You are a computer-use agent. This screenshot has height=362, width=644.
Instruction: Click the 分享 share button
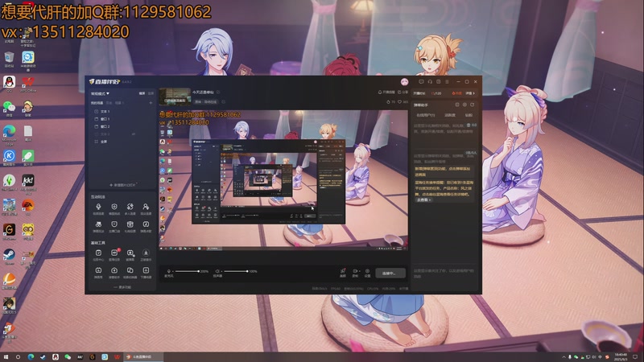402,93
